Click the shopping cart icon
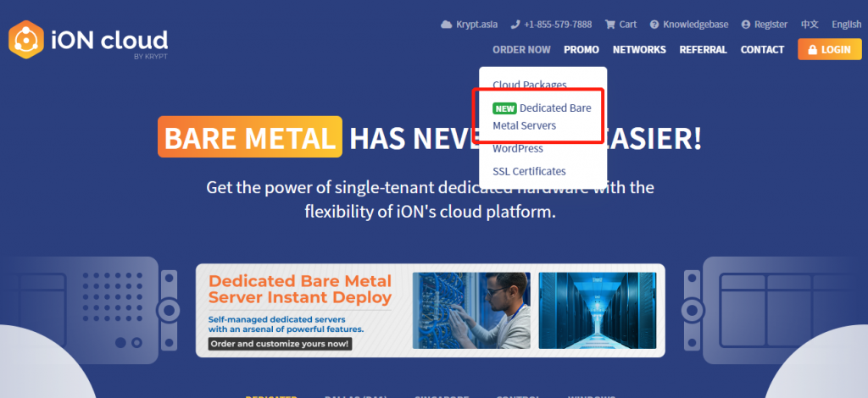 coord(610,25)
